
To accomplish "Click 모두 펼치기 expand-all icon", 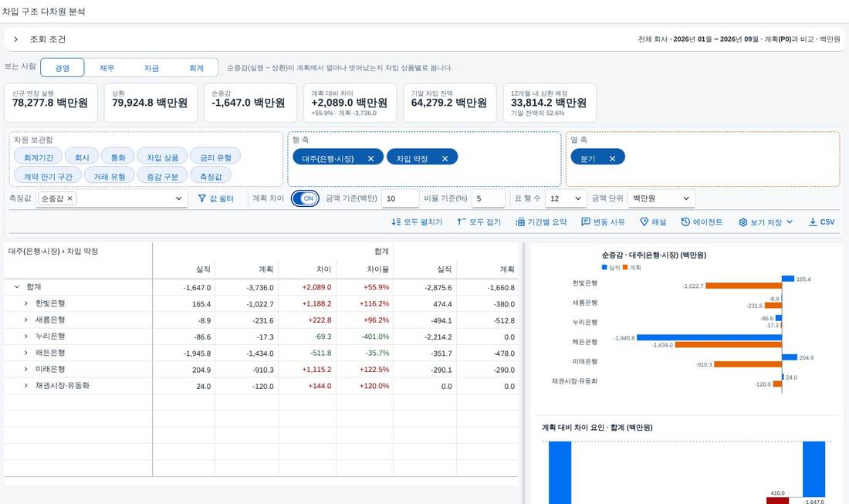I will (396, 222).
